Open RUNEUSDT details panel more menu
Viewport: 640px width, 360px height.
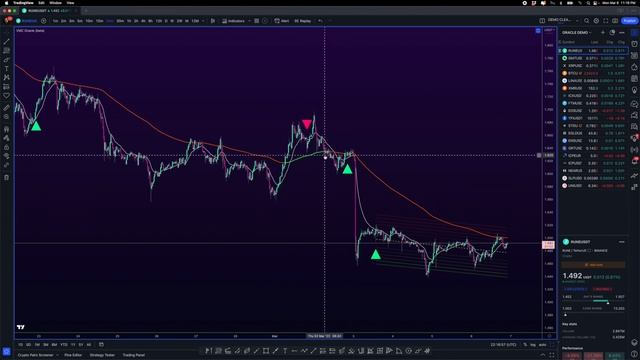pyautogui.click(x=622, y=242)
